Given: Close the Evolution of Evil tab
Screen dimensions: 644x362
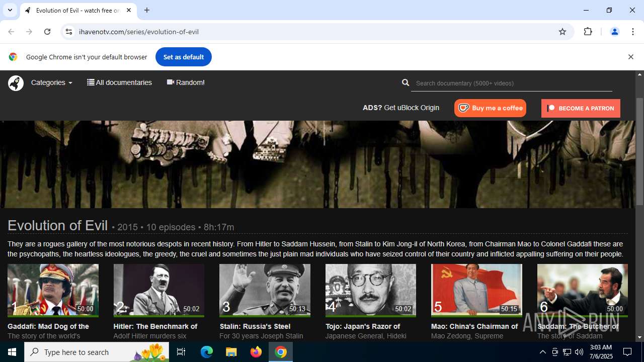Looking at the screenshot, I should pos(129,10).
